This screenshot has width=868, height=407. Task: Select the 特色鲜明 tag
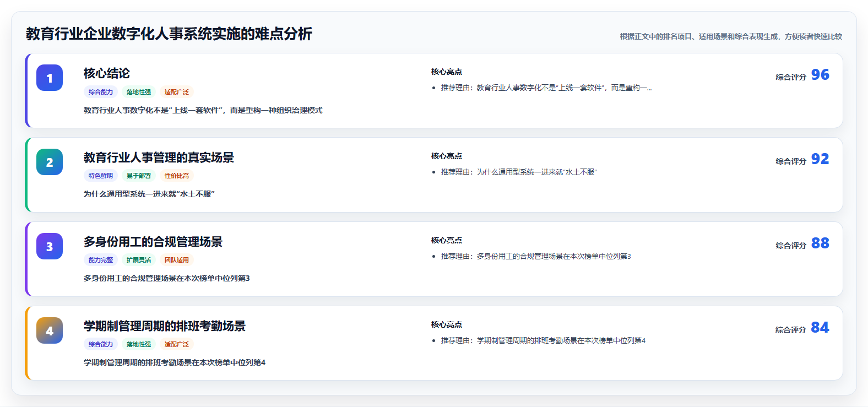[101, 176]
